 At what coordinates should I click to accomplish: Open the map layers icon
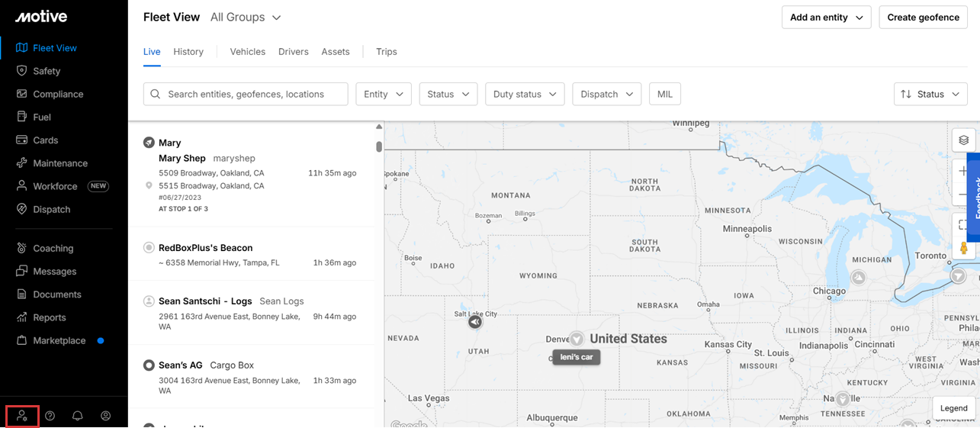click(x=964, y=140)
